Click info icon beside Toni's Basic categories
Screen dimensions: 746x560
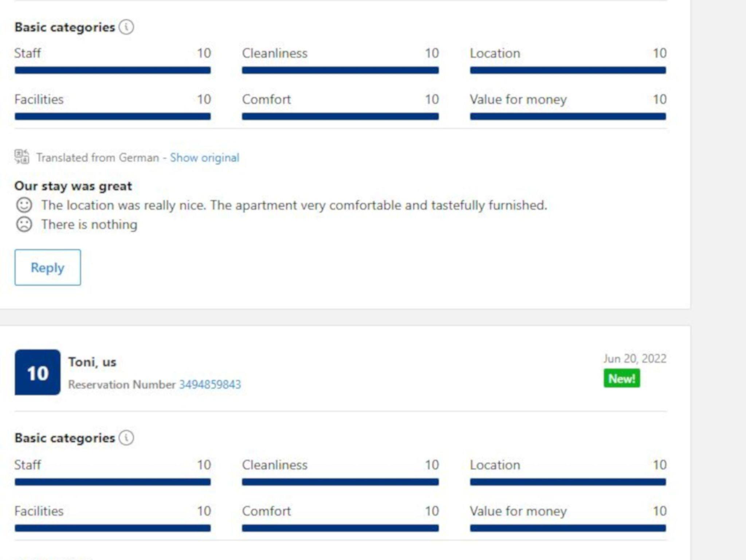click(126, 438)
